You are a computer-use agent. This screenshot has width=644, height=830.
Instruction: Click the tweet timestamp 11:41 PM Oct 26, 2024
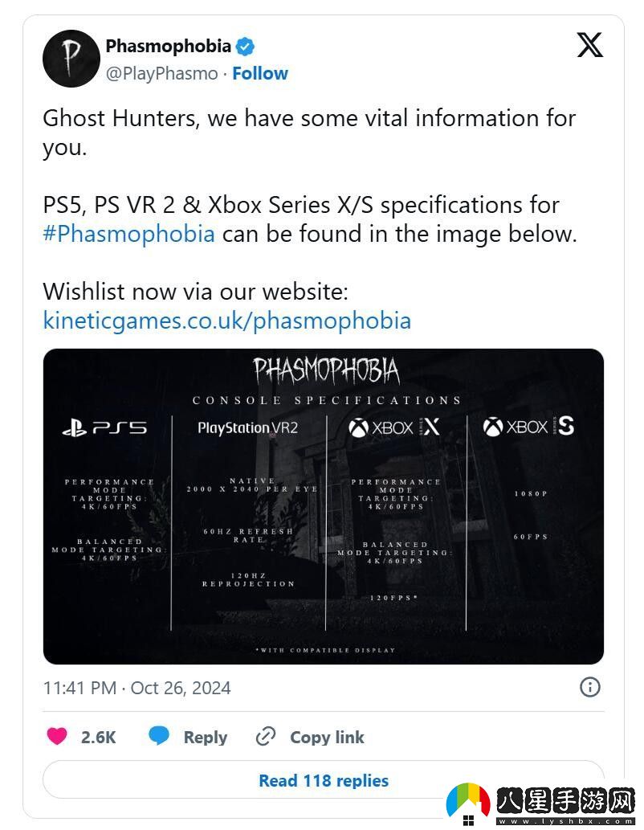coord(137,688)
